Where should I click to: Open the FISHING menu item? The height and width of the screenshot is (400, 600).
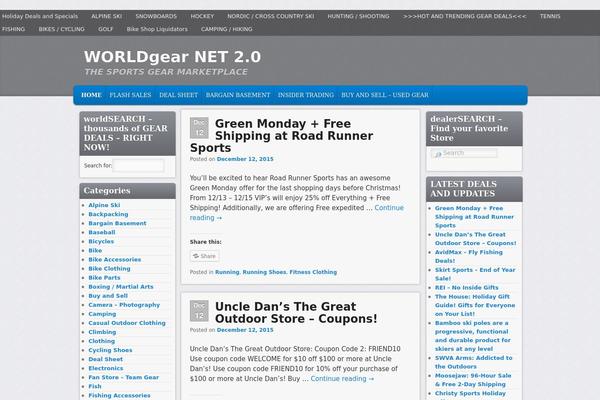(13, 29)
